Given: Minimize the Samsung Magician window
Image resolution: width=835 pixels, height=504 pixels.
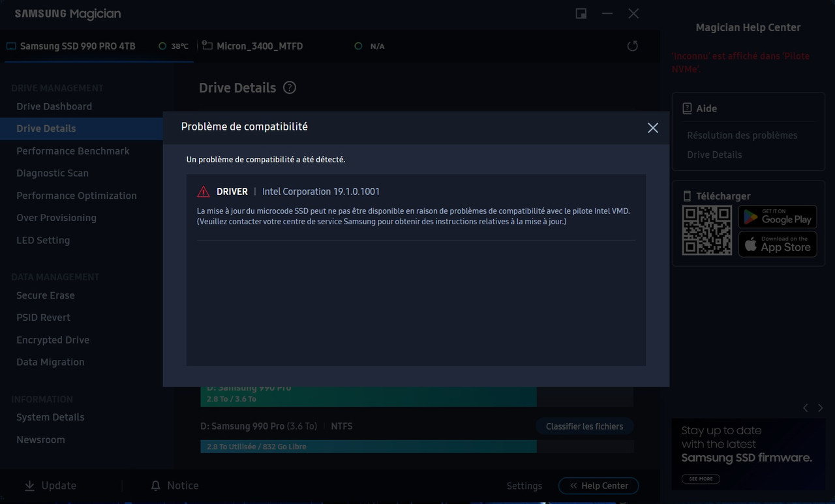Looking at the screenshot, I should 607,14.
